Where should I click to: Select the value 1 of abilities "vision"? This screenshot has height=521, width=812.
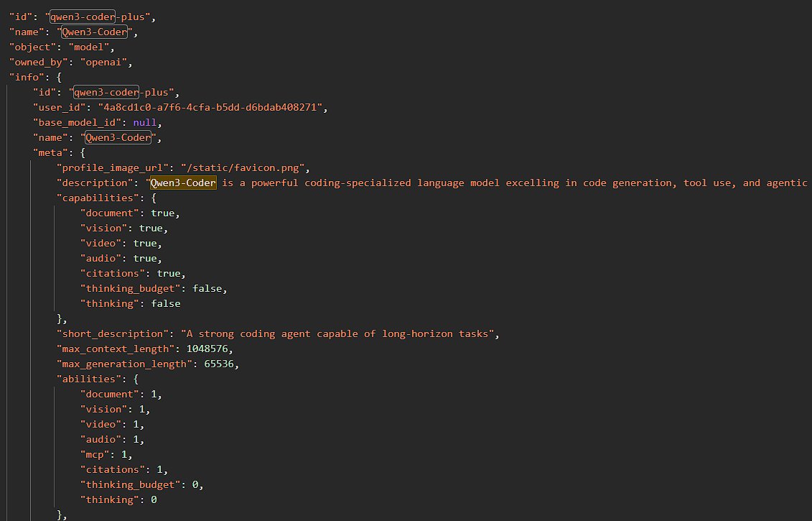pos(142,409)
